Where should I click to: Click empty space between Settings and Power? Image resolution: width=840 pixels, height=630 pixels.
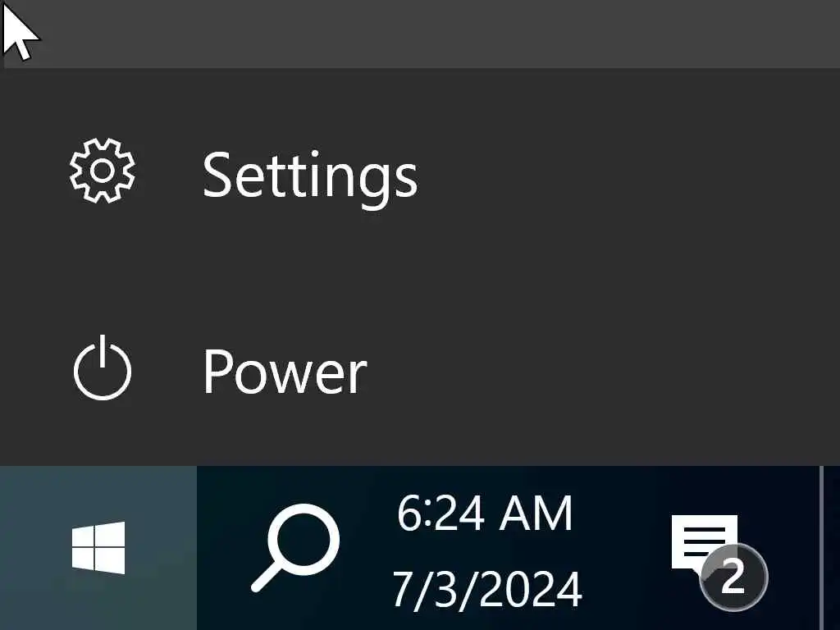click(x=420, y=271)
